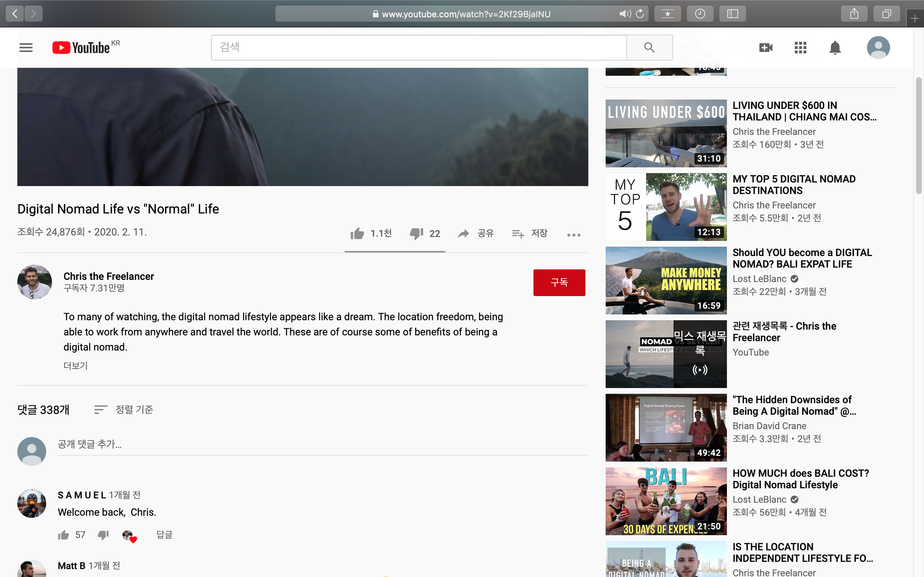Image resolution: width=924 pixels, height=577 pixels.
Task: Click the page vertical scrollbar
Action: coord(919,136)
